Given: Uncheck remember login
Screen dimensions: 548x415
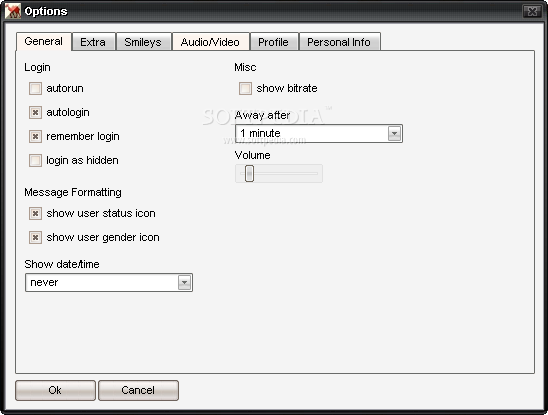Looking at the screenshot, I should pos(35,136).
